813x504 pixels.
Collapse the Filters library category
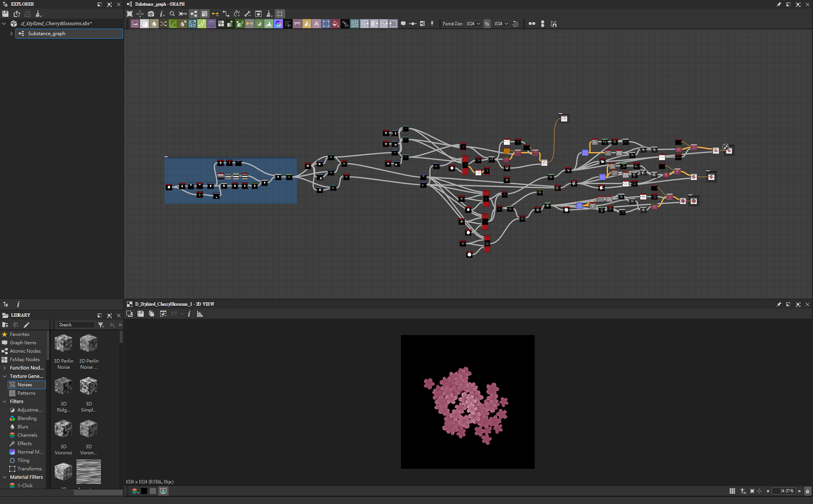[5, 402]
